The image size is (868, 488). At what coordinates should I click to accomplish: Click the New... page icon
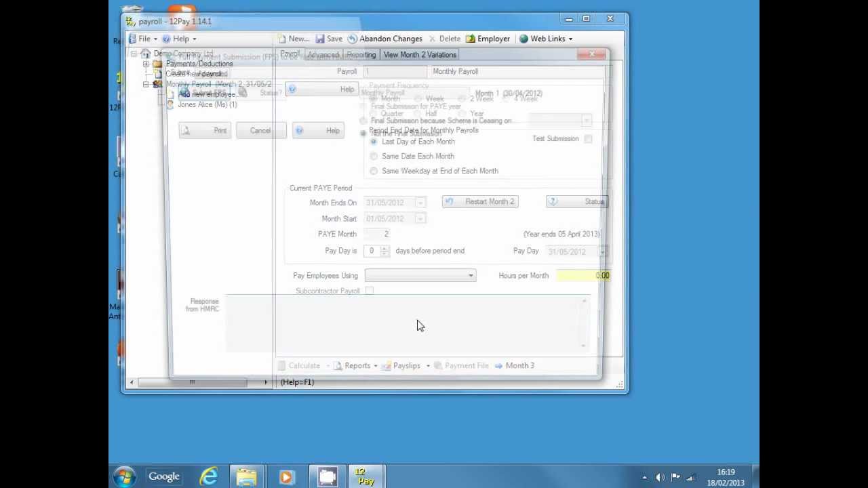coord(281,39)
